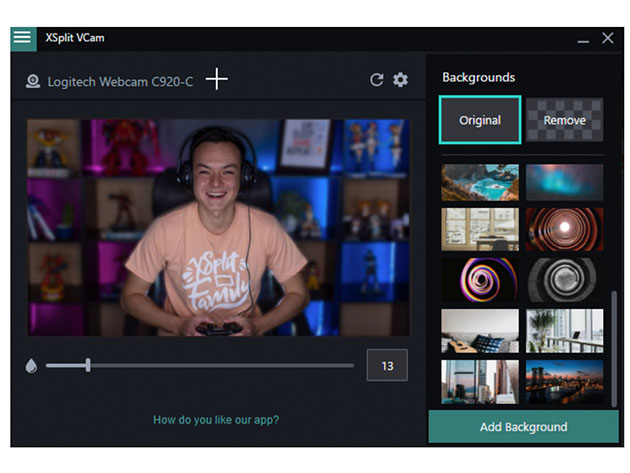Select the Remove background option
Viewport: 630px width, 473px height.
(x=564, y=120)
